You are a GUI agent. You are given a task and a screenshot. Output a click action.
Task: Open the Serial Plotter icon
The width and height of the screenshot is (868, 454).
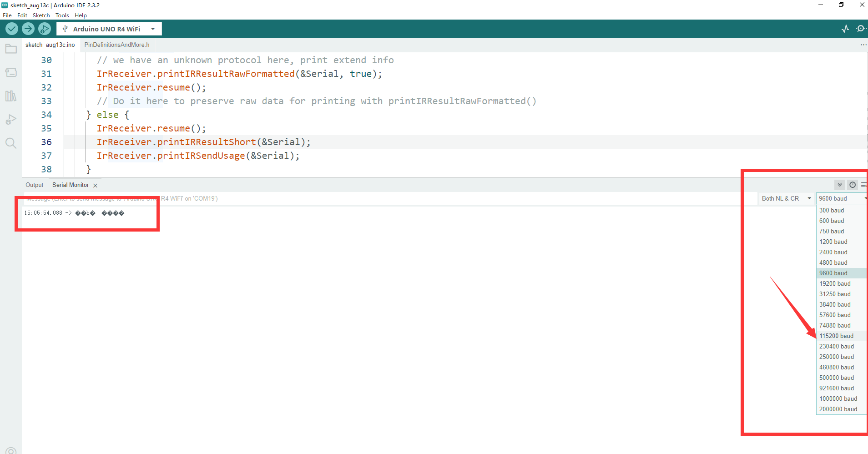pos(845,29)
